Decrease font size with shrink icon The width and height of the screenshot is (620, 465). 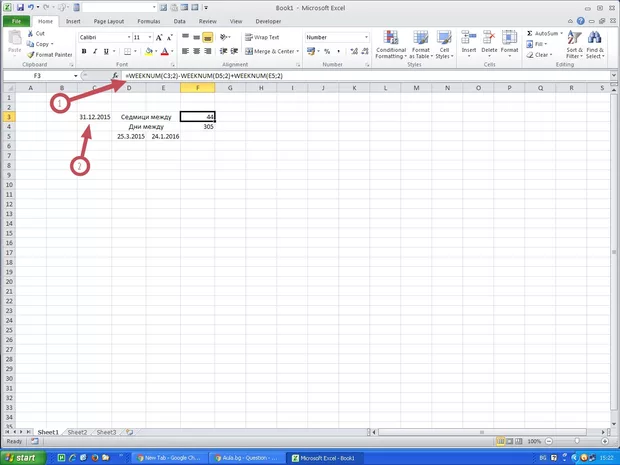pyautogui.click(x=170, y=38)
